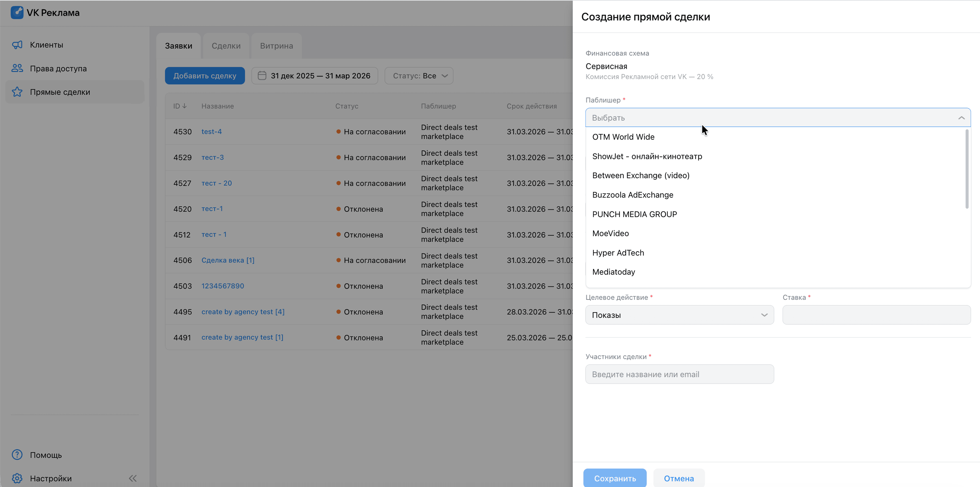Collapse the sidebar with the double chevron
980x487 pixels.
[132, 478]
